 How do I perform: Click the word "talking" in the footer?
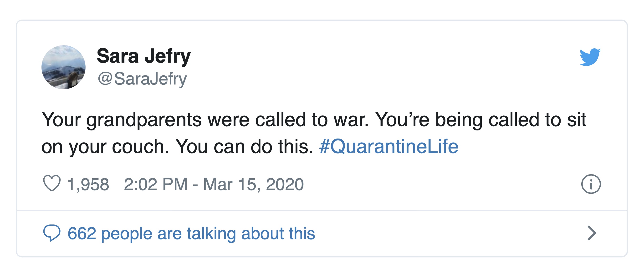(x=211, y=233)
